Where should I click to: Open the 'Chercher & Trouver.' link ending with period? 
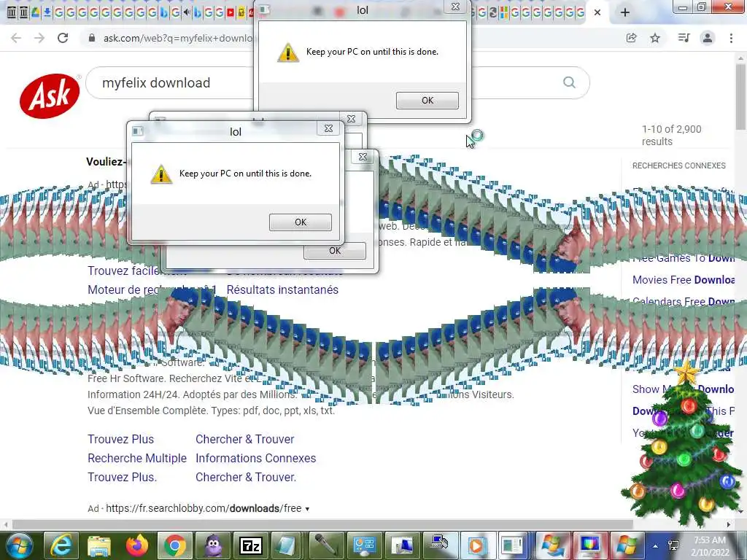coord(246,477)
